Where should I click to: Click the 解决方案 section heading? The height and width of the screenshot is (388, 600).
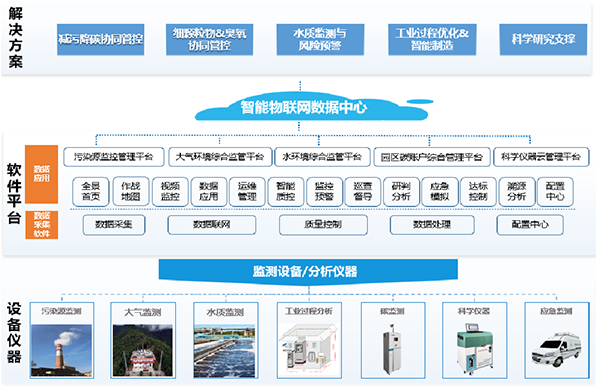(16, 37)
